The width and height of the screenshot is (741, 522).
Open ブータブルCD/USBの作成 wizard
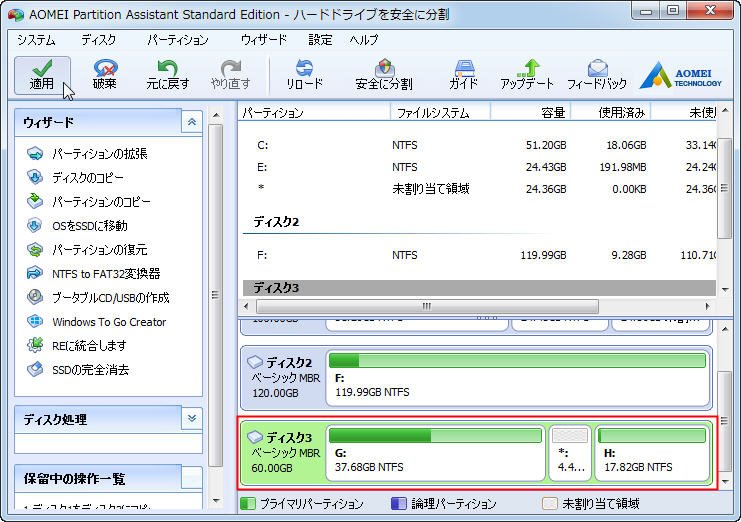98,298
